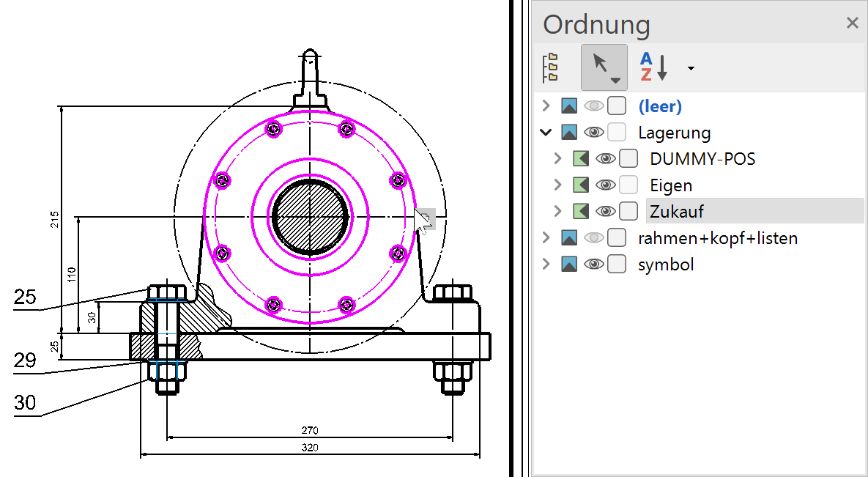This screenshot has height=477, width=868.
Task: Expand the rahmen+kopf+listen node
Action: click(x=545, y=238)
